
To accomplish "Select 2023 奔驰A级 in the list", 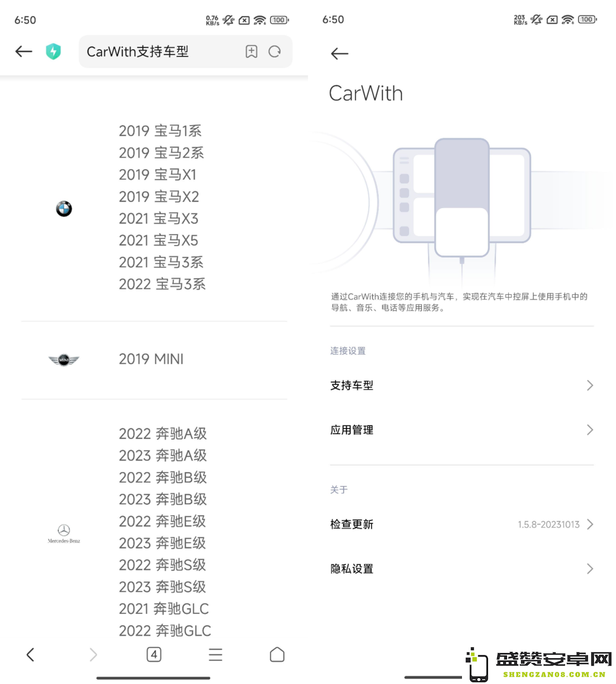I will 163,456.
